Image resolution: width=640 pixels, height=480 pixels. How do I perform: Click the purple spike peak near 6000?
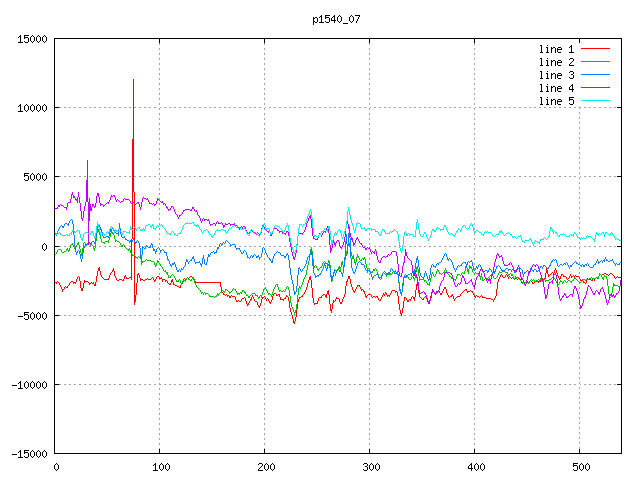tap(87, 161)
